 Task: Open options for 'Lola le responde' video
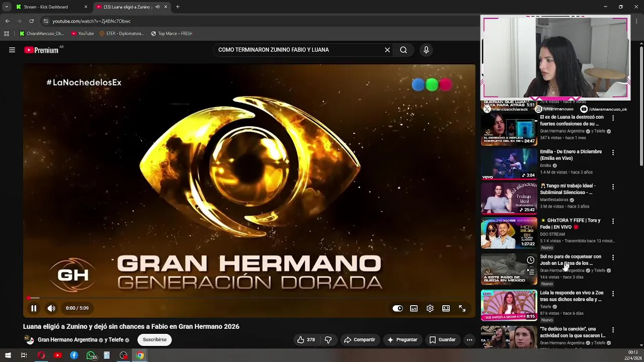point(613,293)
